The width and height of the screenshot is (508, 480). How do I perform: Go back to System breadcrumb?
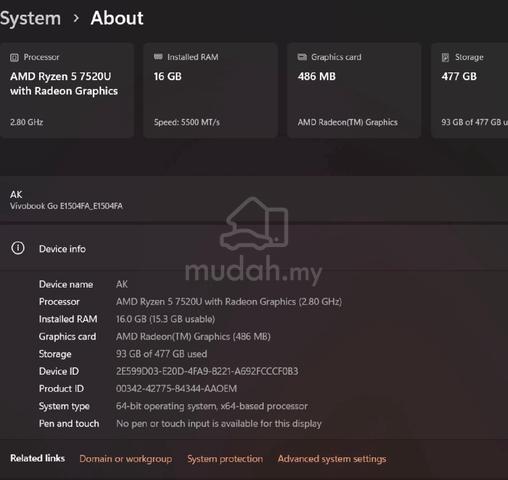[30, 18]
